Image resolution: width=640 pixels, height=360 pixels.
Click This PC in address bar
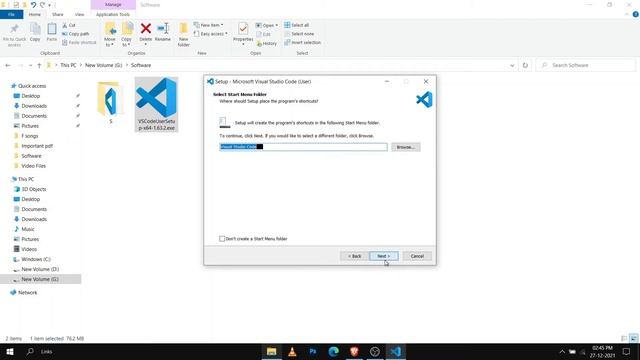[68, 65]
